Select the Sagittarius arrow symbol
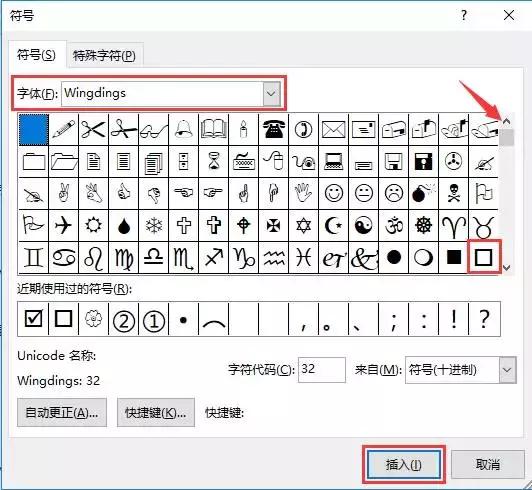Viewport: 532px width, 490px height. (x=213, y=258)
